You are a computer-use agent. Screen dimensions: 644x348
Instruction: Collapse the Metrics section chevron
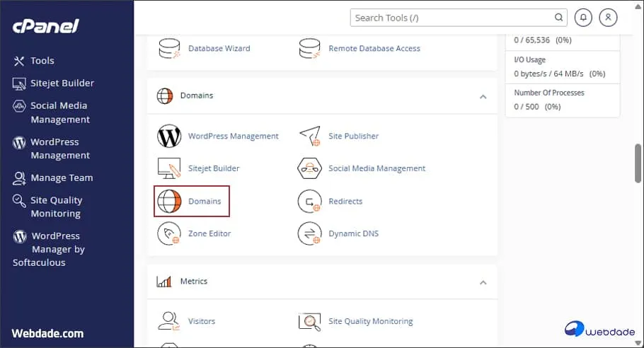(483, 282)
